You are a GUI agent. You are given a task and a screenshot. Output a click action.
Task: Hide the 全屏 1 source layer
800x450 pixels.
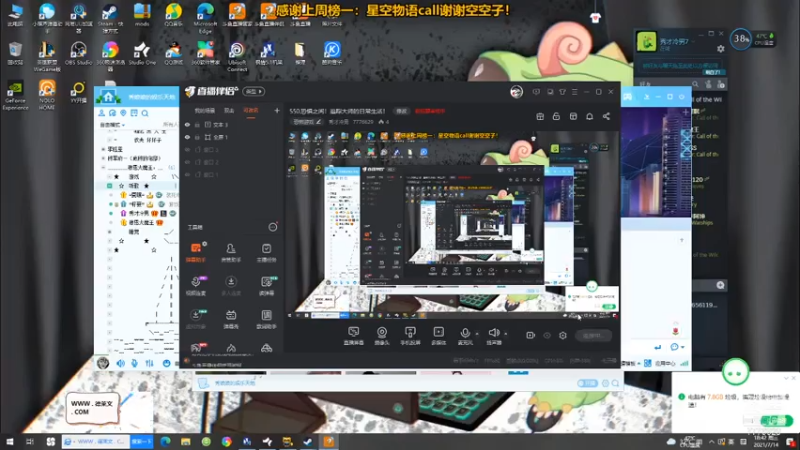pyautogui.click(x=187, y=137)
